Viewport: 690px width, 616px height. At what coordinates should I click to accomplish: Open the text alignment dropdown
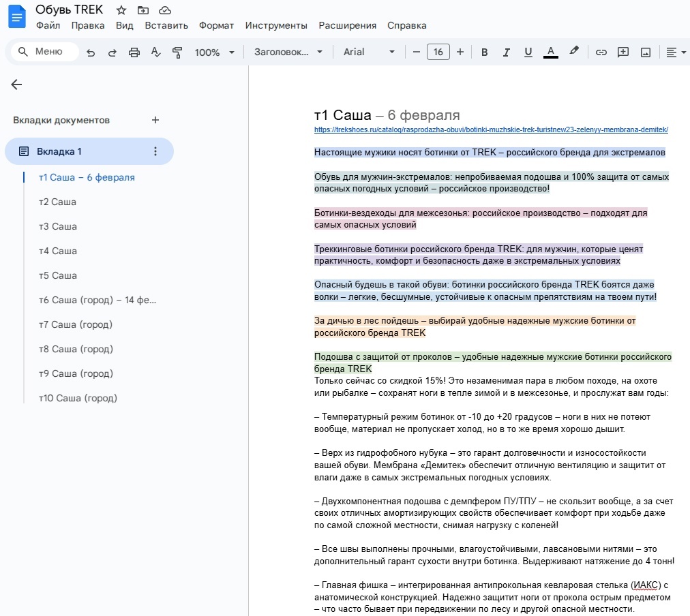point(676,52)
